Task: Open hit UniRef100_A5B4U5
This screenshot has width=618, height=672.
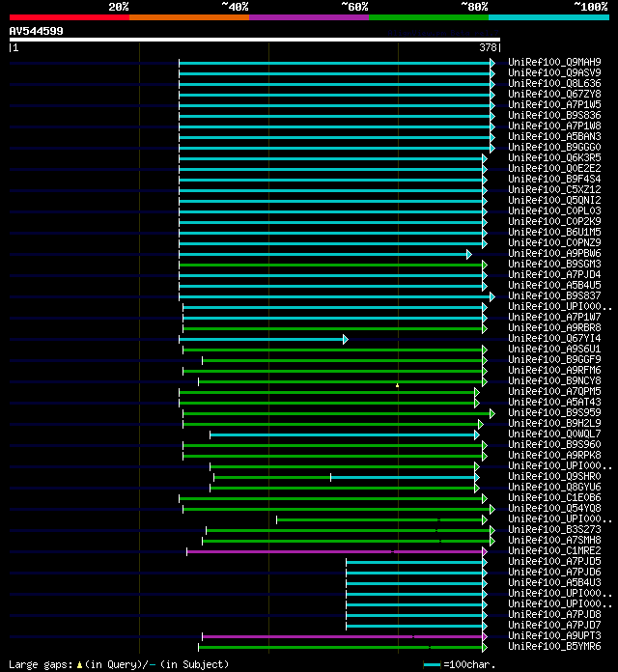Action: pyautogui.click(x=554, y=285)
